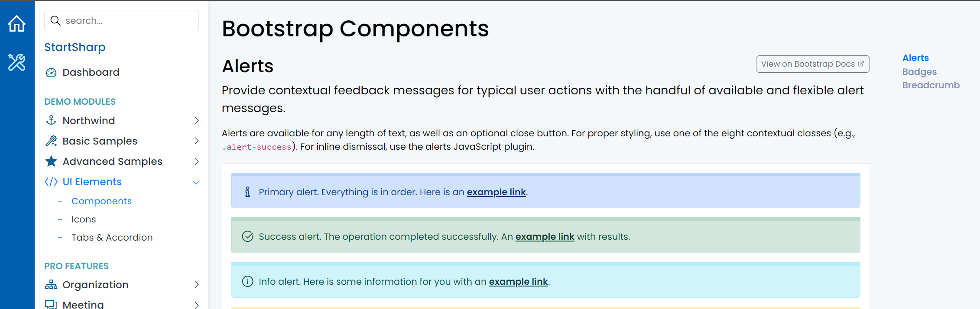Click the Northwind anchor icon
Viewport: 980px width, 309px height.
51,120
